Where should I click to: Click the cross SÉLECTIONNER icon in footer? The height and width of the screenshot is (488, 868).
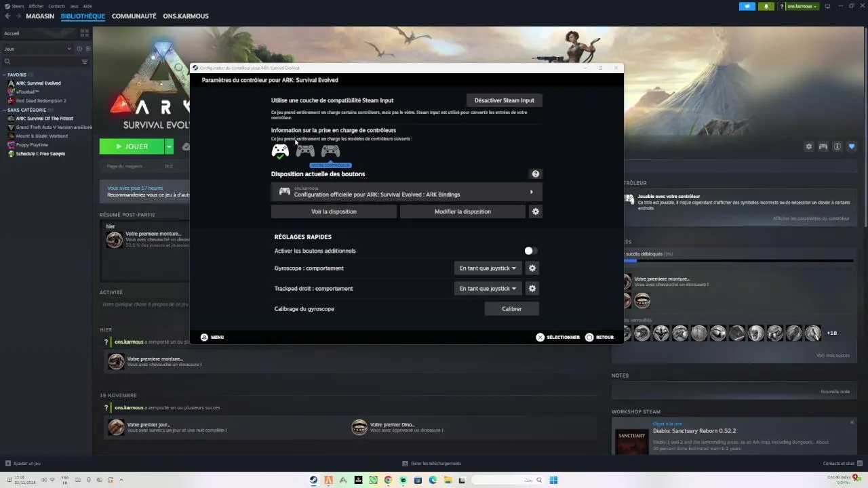click(x=540, y=337)
